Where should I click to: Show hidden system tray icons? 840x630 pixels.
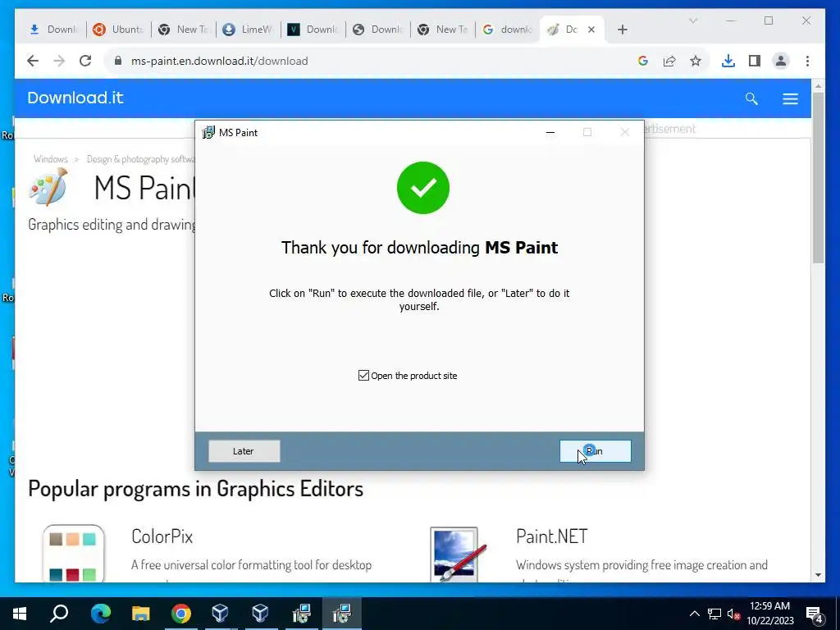click(694, 614)
